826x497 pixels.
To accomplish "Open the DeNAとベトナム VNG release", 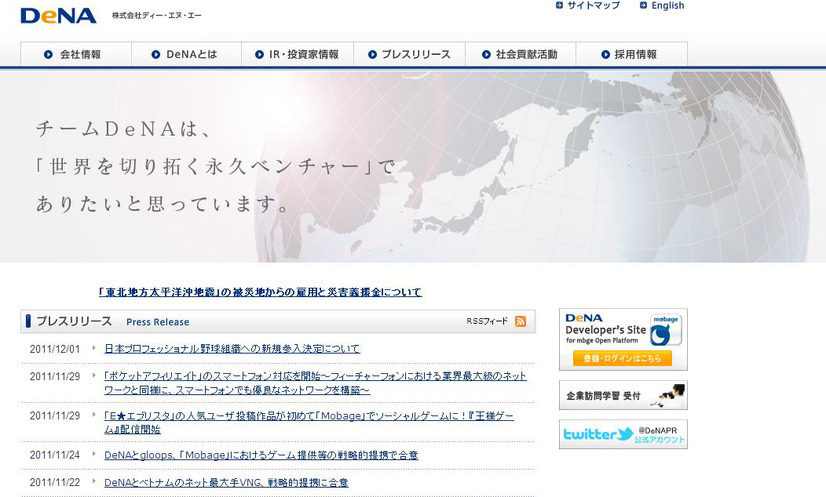I will click(226, 482).
